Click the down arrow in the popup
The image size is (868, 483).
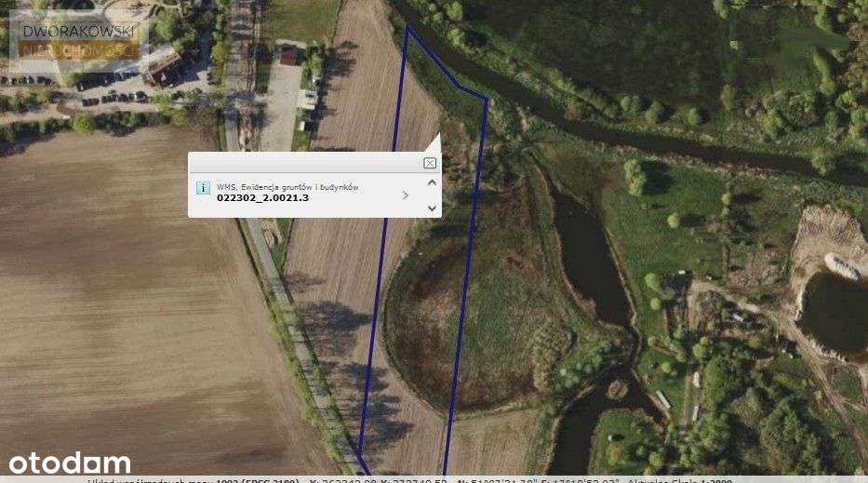pos(432,208)
